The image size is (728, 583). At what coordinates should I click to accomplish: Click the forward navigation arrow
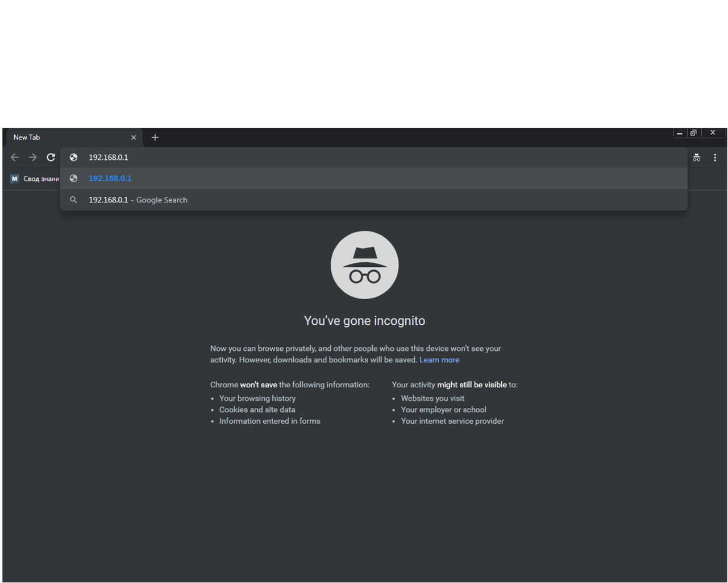[33, 158]
